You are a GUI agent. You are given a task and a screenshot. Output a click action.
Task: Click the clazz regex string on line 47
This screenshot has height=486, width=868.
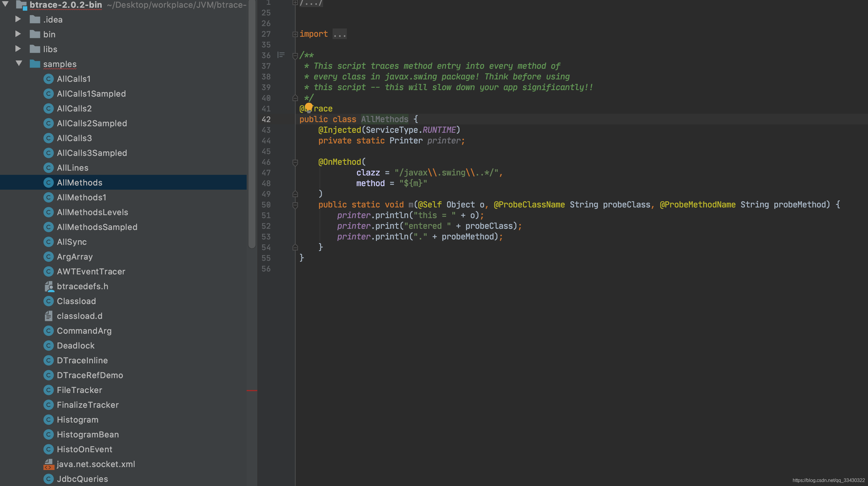click(446, 173)
